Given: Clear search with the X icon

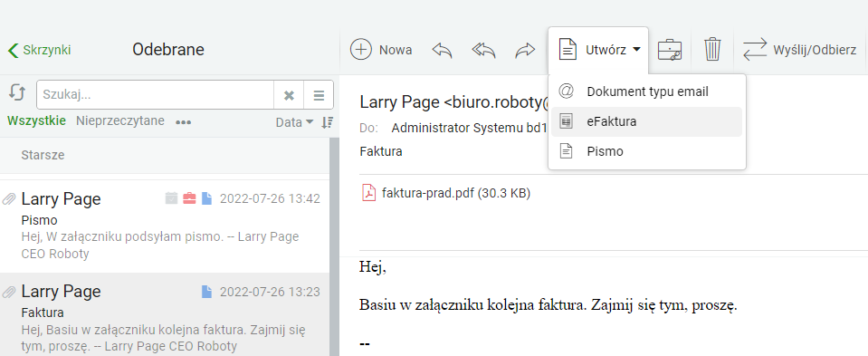Looking at the screenshot, I should coord(289,95).
